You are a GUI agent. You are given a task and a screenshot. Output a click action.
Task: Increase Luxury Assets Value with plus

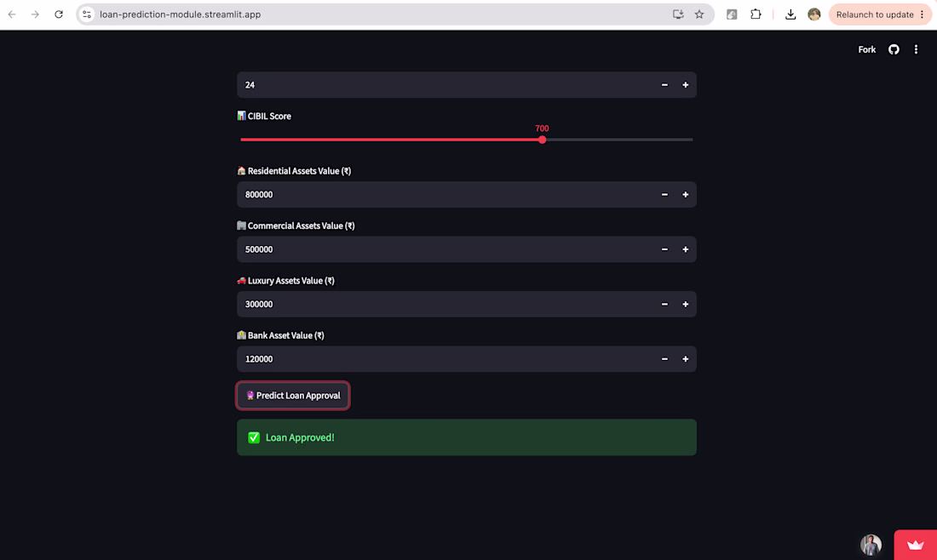[x=686, y=305]
